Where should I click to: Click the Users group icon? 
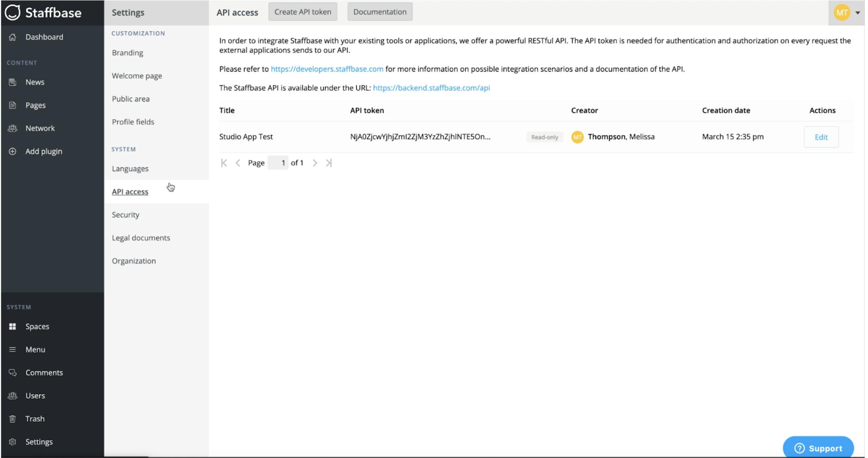[x=12, y=396]
